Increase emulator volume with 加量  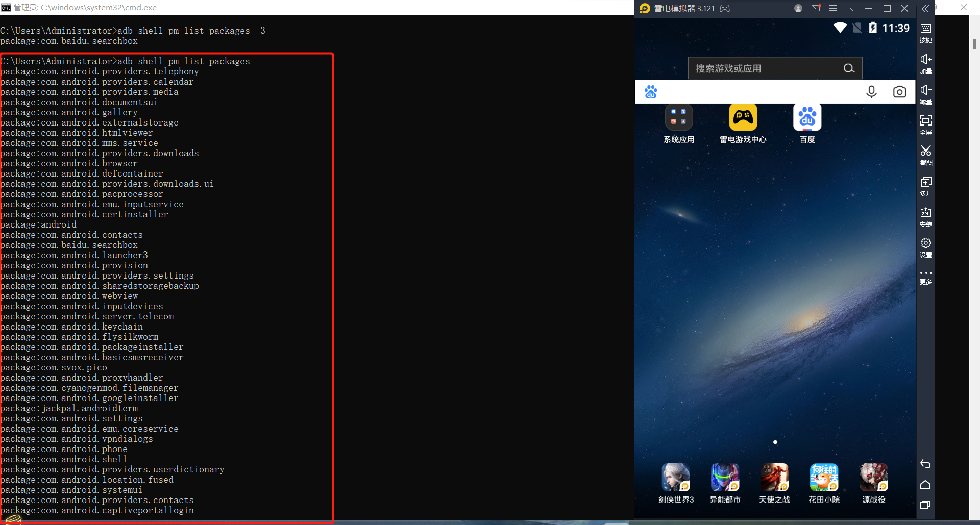click(x=925, y=63)
